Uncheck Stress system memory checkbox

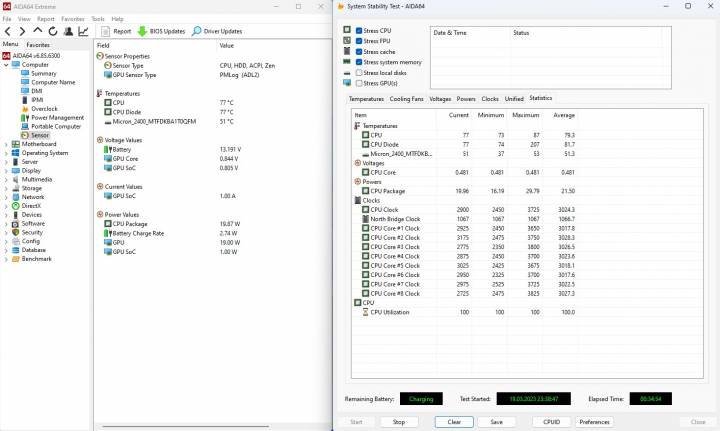pos(359,62)
